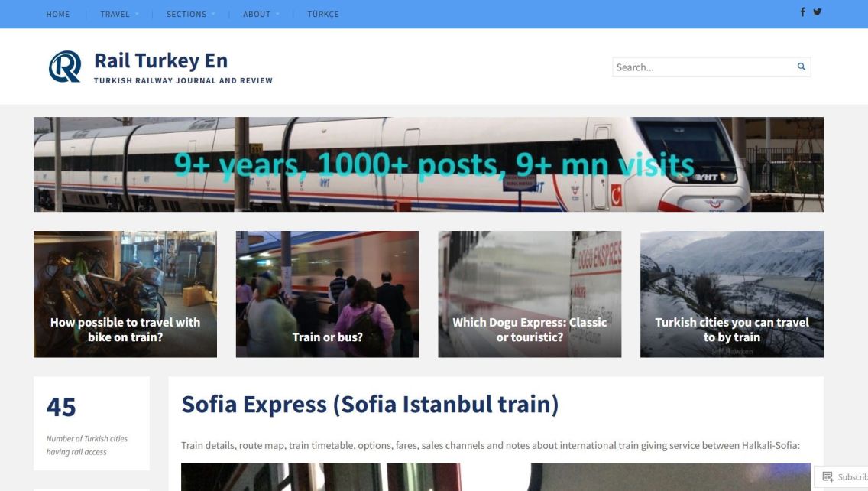Switch to TÜRKÇE language version
Image resolution: width=868 pixels, height=491 pixels.
tap(323, 14)
